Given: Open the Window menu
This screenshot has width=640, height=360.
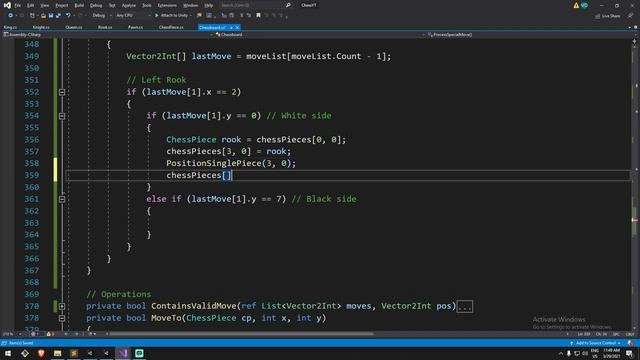Looking at the screenshot, I should 190,5.
